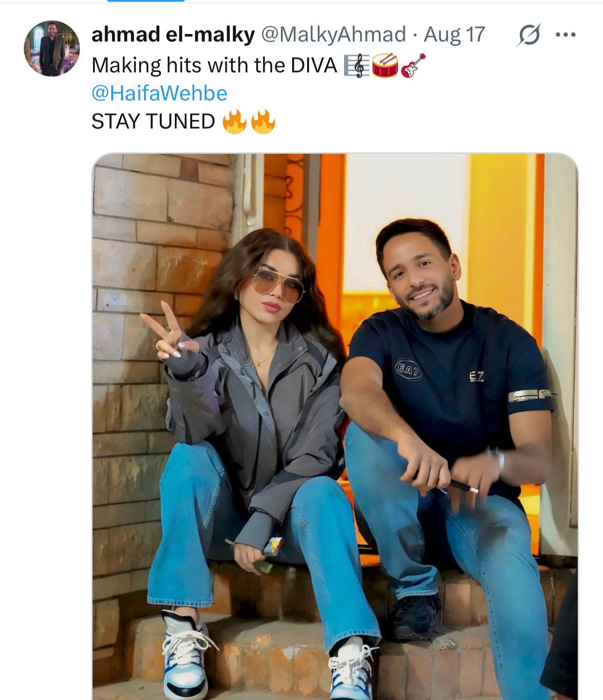603x700 pixels.
Task: Click the musical score emoji
Action: pyautogui.click(x=356, y=65)
